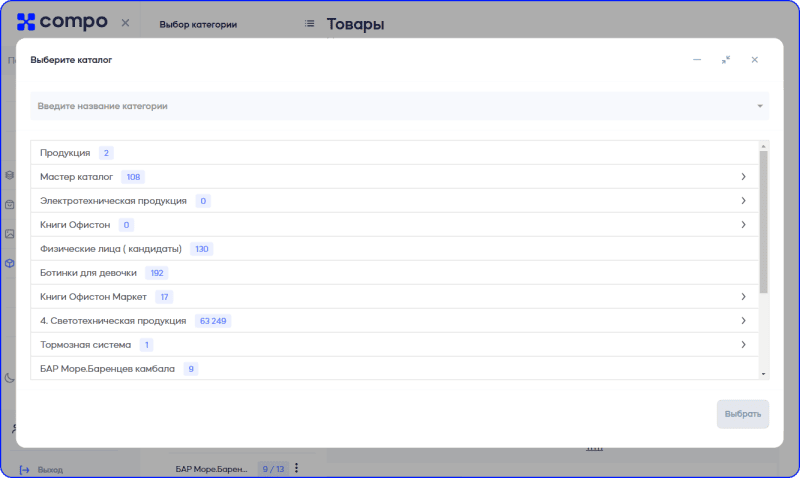Image resolution: width=800 pixels, height=478 pixels.
Task: Minimize the Выберите каталог dialog
Action: click(x=697, y=60)
